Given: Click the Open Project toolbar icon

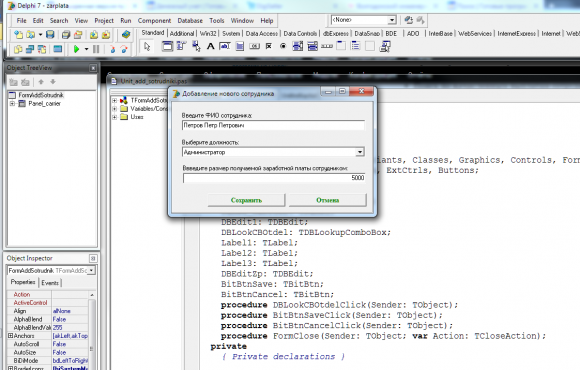Looking at the screenshot, I should click(x=78, y=35).
